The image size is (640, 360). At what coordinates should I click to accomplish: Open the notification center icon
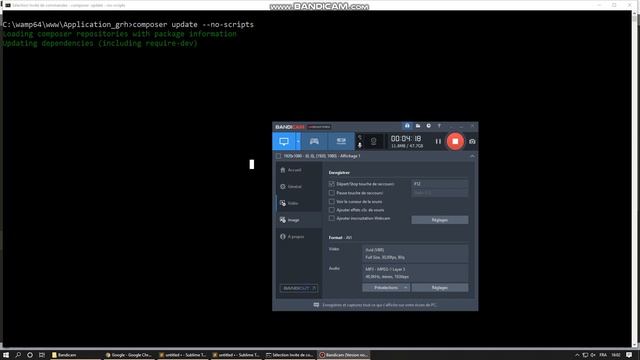(x=629, y=355)
